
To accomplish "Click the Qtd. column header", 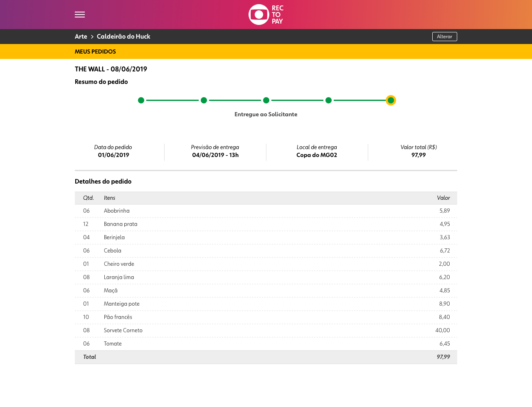I will (89, 198).
